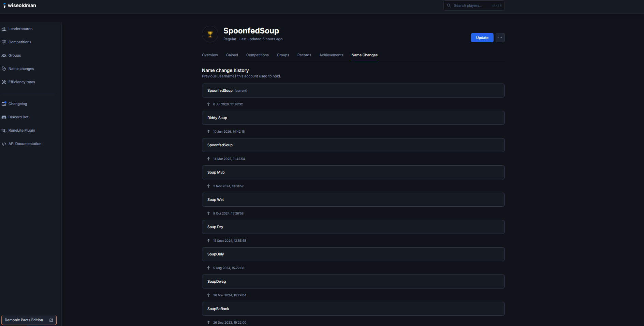Click the wiseoldman logo link

point(20,5)
